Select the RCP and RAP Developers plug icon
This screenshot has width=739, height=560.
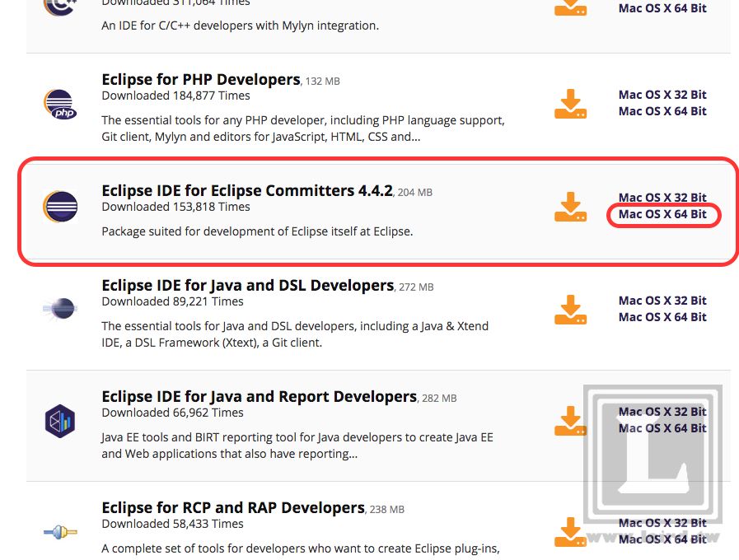click(x=59, y=532)
